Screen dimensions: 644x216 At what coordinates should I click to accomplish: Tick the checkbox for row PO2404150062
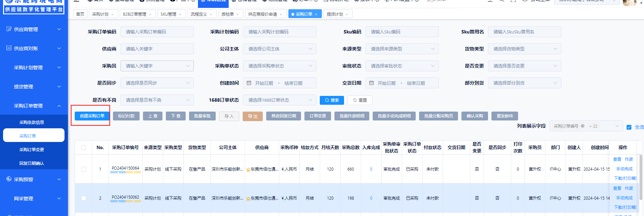[84, 198]
